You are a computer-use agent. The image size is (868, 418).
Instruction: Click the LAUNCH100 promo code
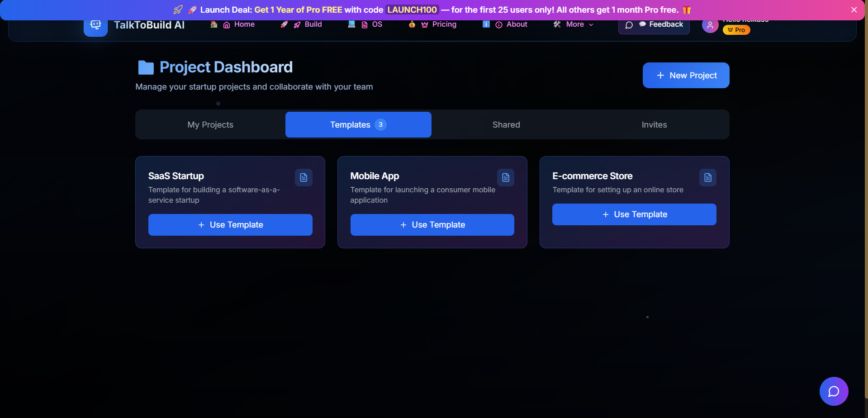(x=412, y=10)
